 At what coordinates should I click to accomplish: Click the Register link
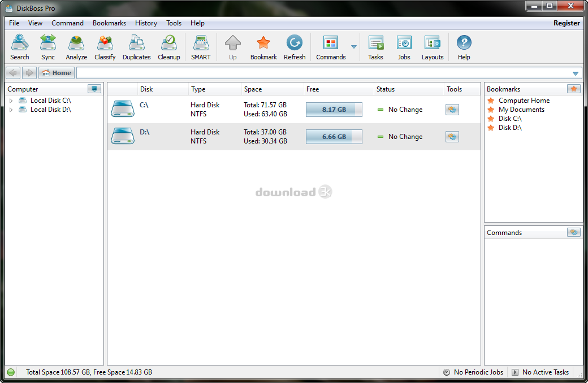click(x=567, y=23)
